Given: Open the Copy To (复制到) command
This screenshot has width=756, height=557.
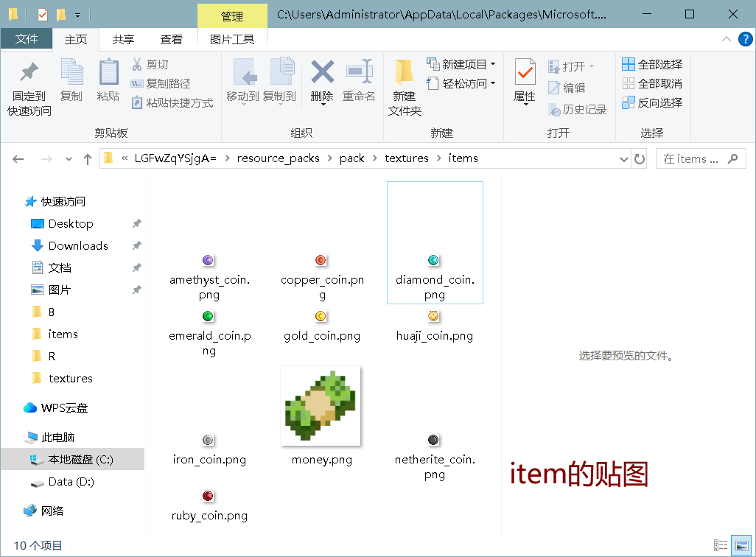Looking at the screenshot, I should pos(280,81).
